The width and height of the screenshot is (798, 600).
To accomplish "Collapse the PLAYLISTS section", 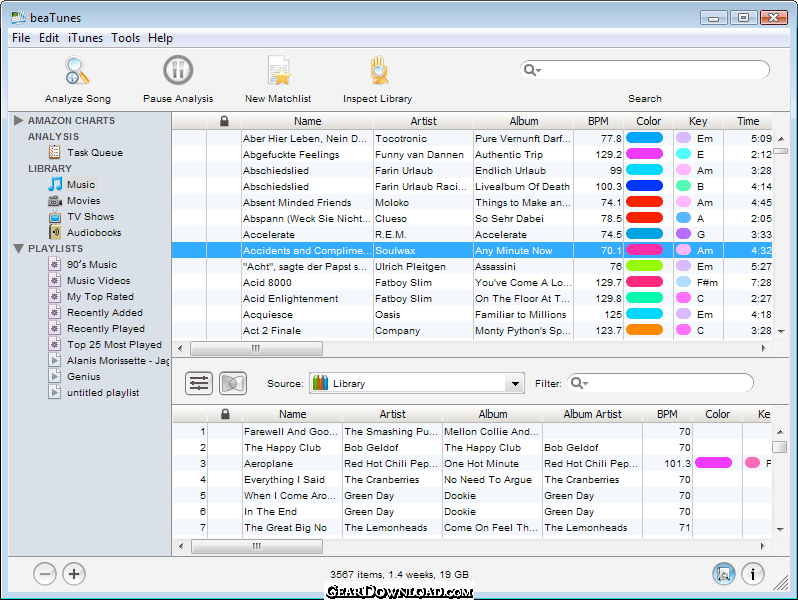I will pos(19,248).
